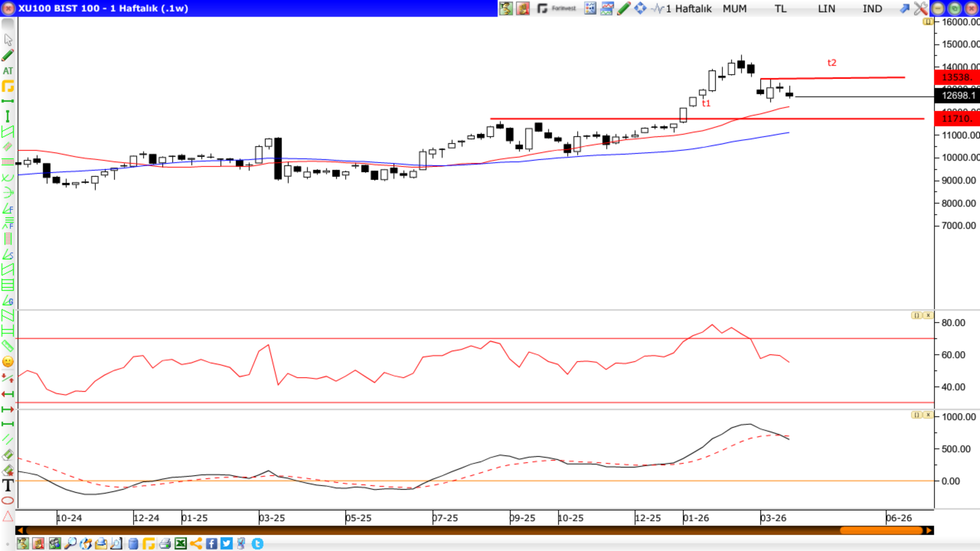980x551 pixels.
Task: Open the Excel export icon in bottom toolbar
Action: (x=180, y=543)
